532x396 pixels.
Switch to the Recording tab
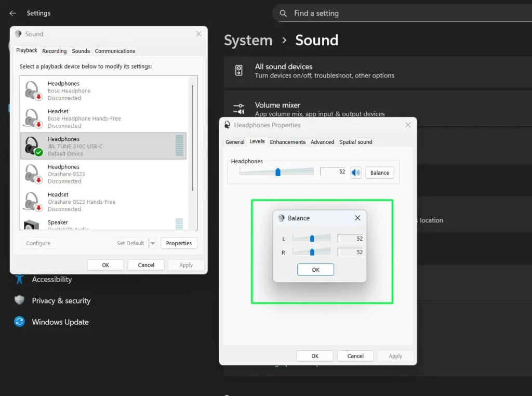click(54, 50)
